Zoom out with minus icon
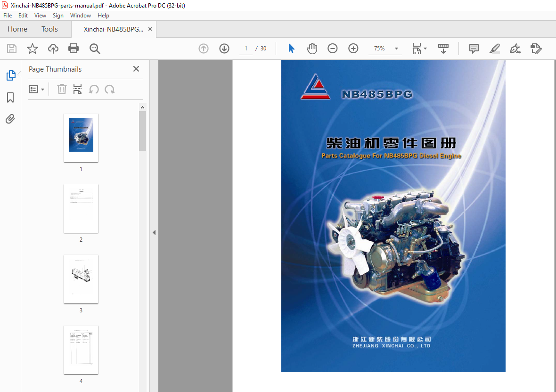The height and width of the screenshot is (392, 556). coord(332,49)
